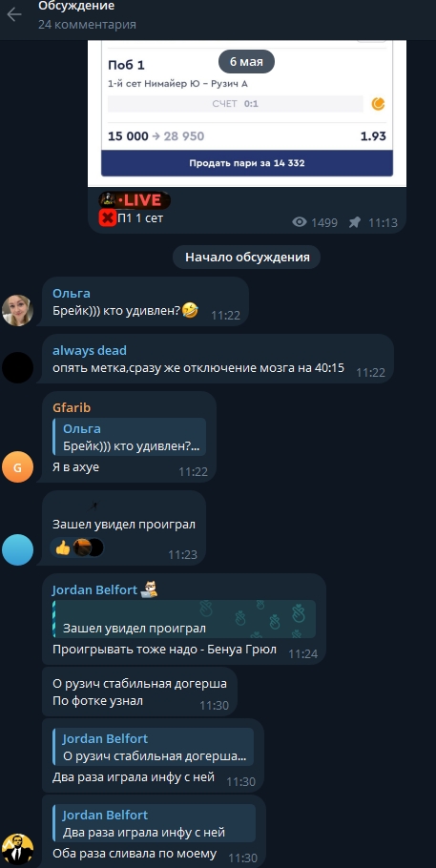Click the orange coin icon in bet slip

(x=379, y=104)
